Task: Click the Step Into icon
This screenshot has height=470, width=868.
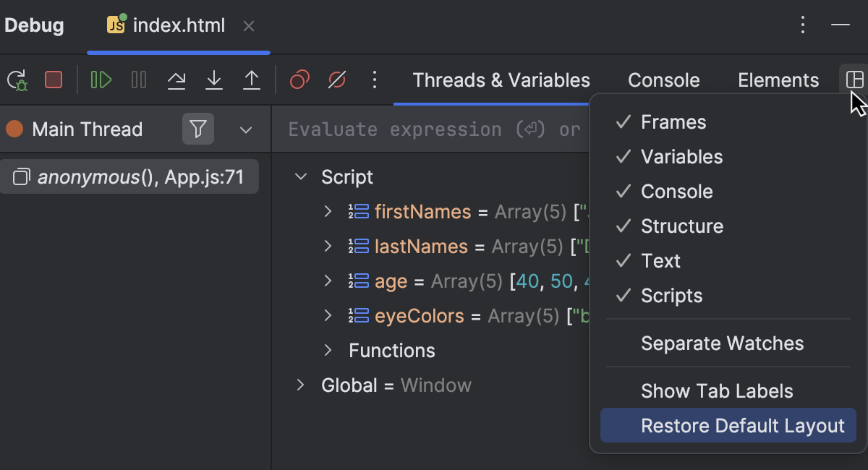Action: [x=214, y=80]
